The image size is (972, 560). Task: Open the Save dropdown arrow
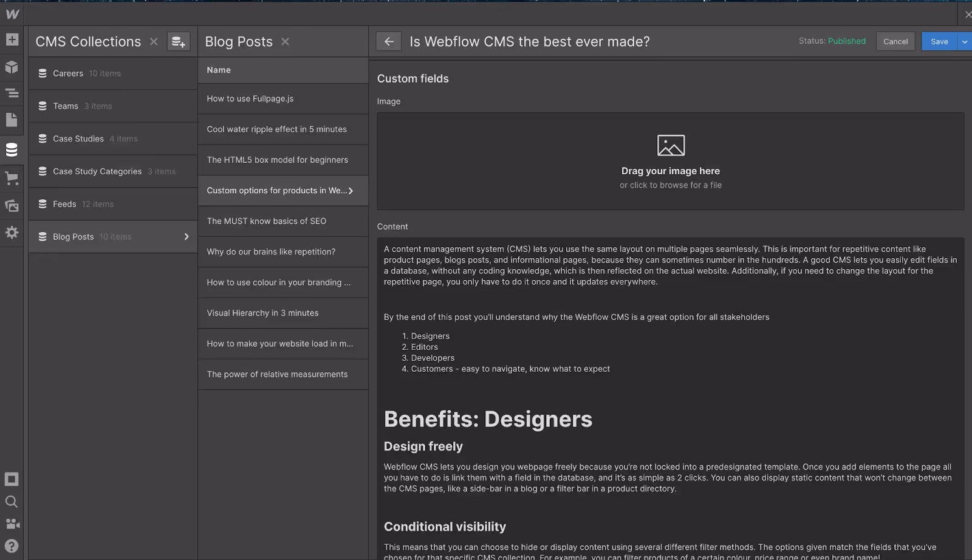pos(965,41)
